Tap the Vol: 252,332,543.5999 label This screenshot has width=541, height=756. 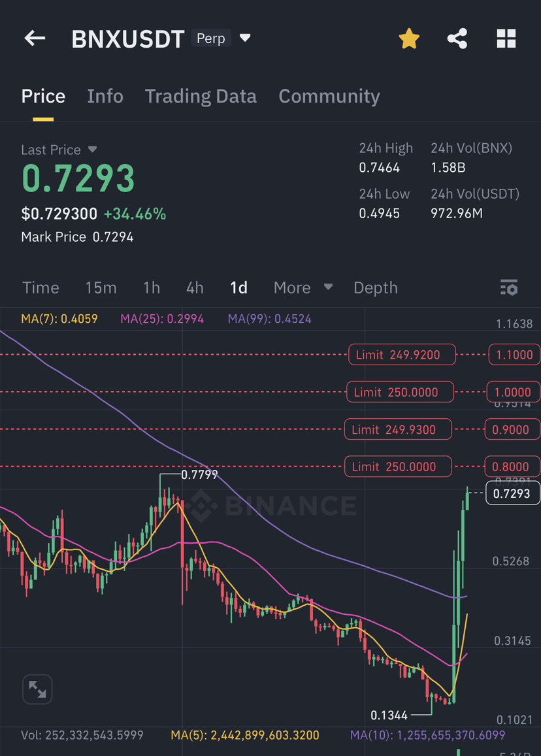(82, 735)
